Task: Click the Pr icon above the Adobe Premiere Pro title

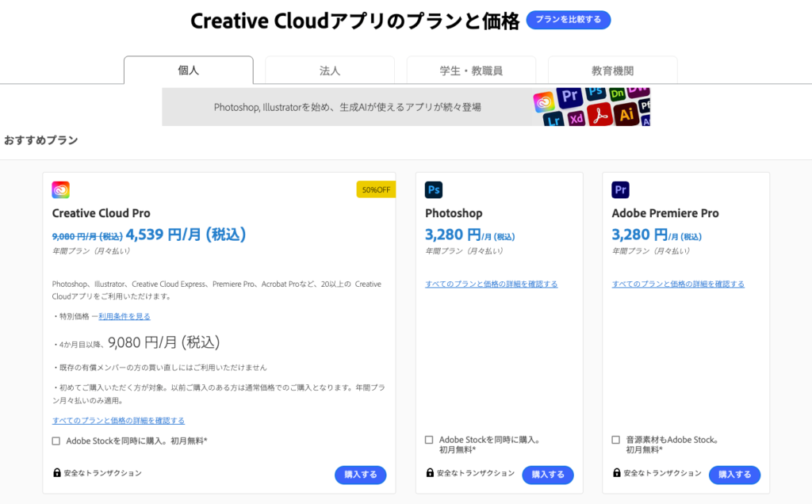Action: pos(621,190)
